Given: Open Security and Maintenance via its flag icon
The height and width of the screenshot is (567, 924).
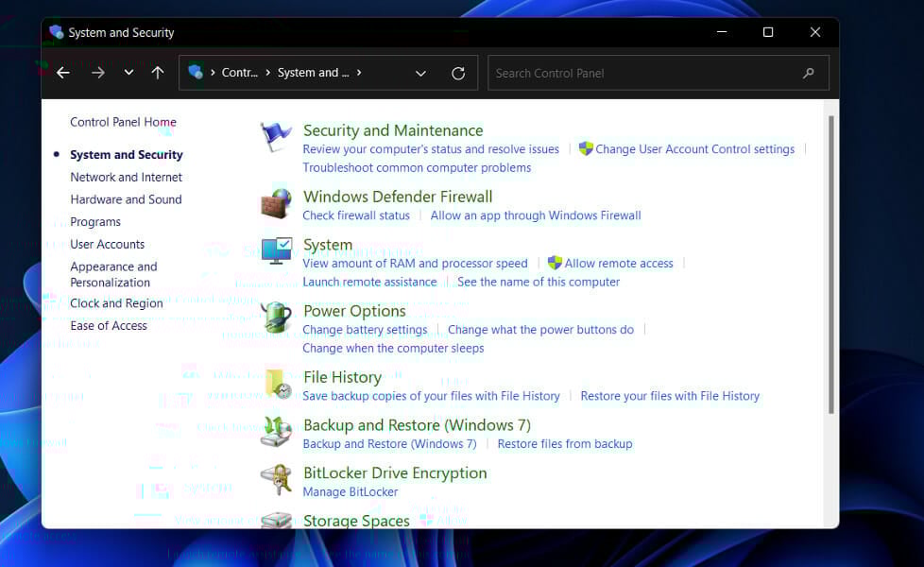Looking at the screenshot, I should point(275,134).
